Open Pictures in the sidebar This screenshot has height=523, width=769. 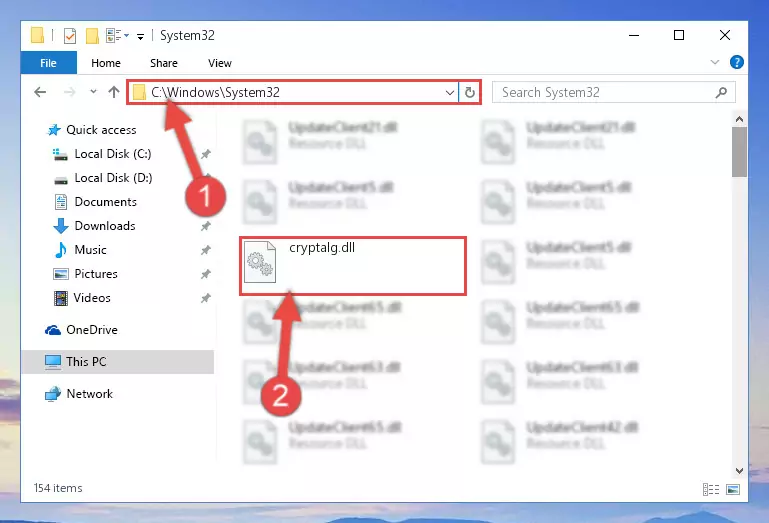pyautogui.click(x=96, y=274)
